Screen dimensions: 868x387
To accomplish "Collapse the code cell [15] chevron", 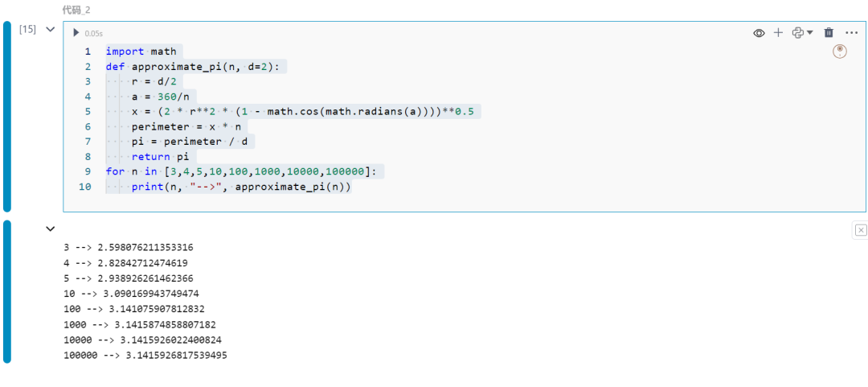I will (51, 30).
